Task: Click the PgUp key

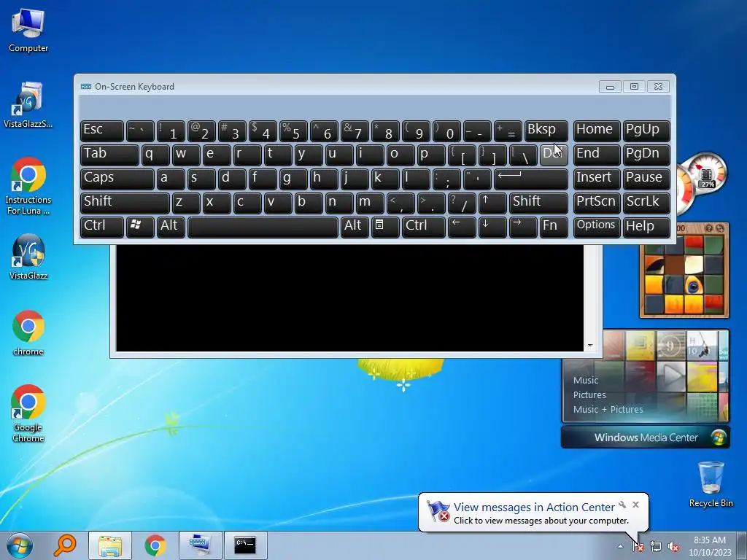Action: point(646,131)
